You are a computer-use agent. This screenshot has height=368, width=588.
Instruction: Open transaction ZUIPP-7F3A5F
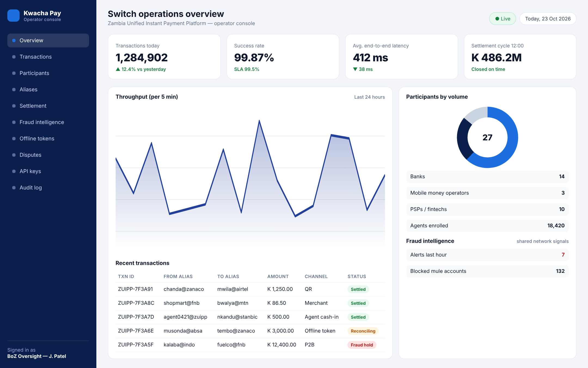pos(136,345)
